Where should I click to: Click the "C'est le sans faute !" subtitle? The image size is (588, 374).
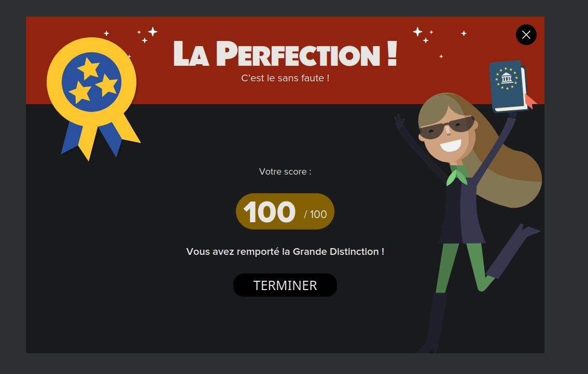pos(285,78)
